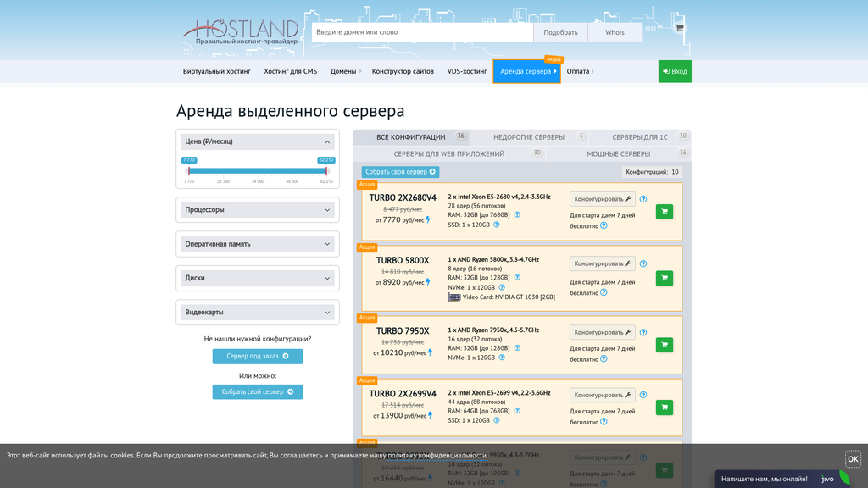Click the video card icon near NVIDIA GT 1030

click(453, 296)
